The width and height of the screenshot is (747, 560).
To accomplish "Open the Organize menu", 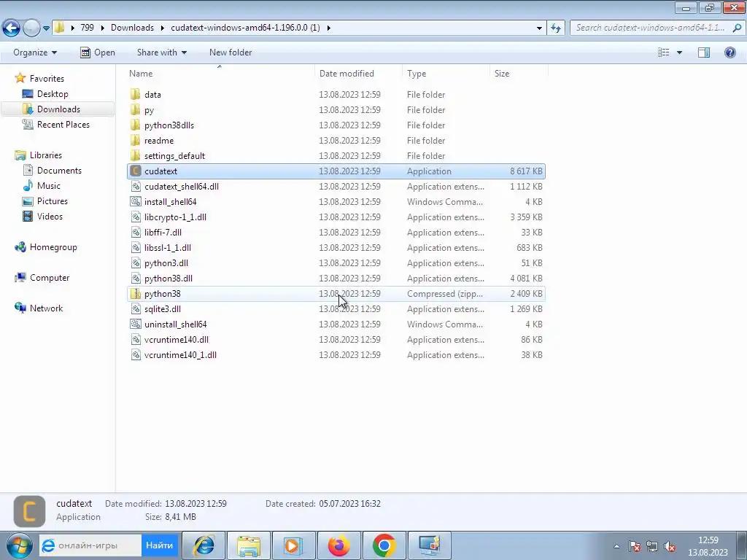I will point(35,52).
